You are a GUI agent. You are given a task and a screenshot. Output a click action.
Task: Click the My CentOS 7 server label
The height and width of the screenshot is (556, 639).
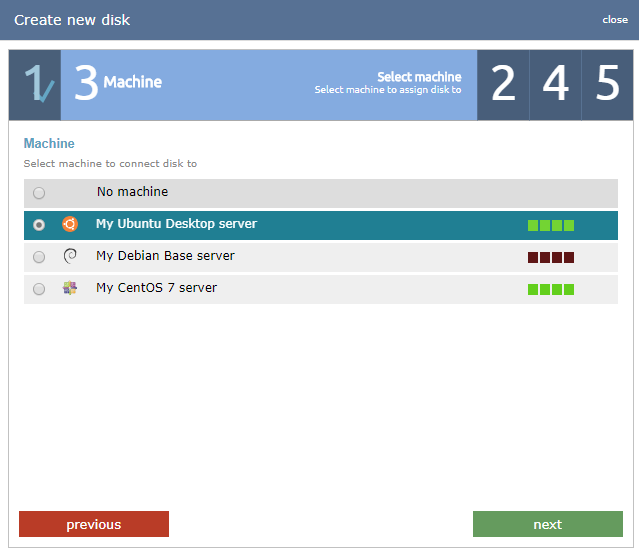156,288
